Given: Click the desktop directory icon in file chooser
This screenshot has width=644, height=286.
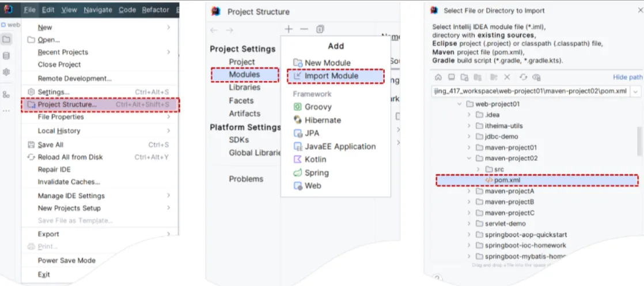Looking at the screenshot, I should 452,77.
